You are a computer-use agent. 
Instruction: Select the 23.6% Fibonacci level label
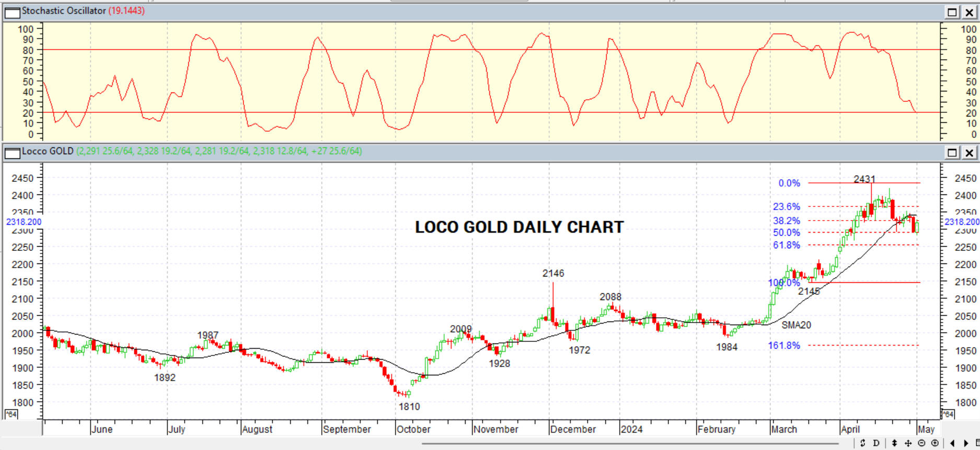pos(787,207)
